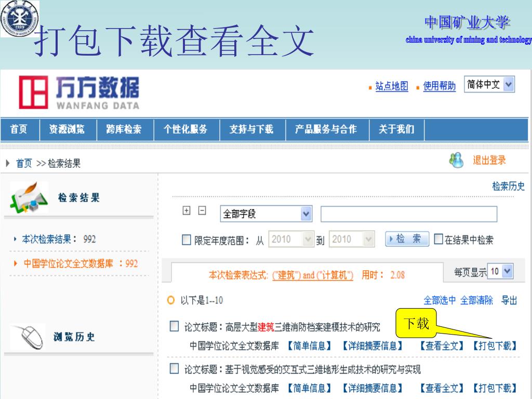Click 简单信息 for the second thesis
This screenshot has height=399, width=532.
pyautogui.click(x=310, y=388)
